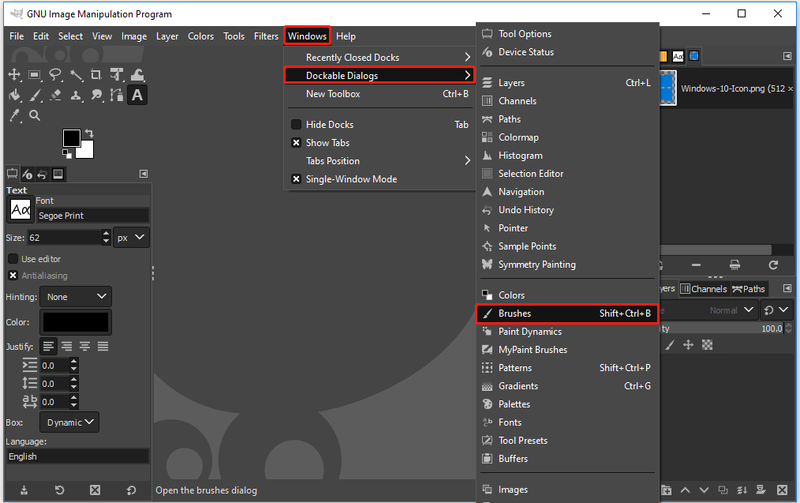Switch to the Paths tab

click(748, 289)
